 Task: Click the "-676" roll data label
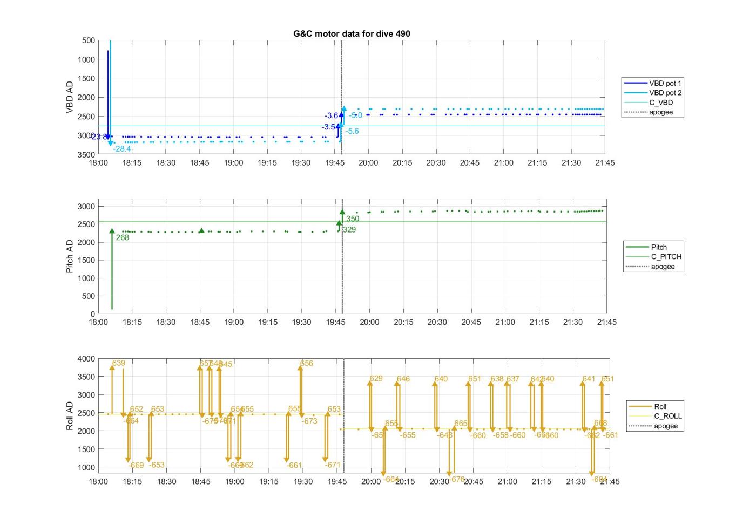click(456, 479)
